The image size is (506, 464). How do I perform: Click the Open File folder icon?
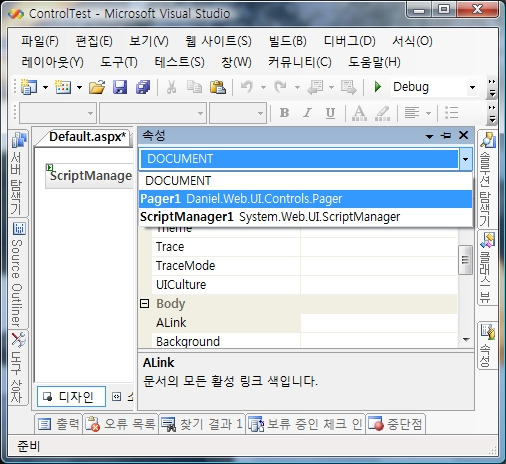coord(97,87)
